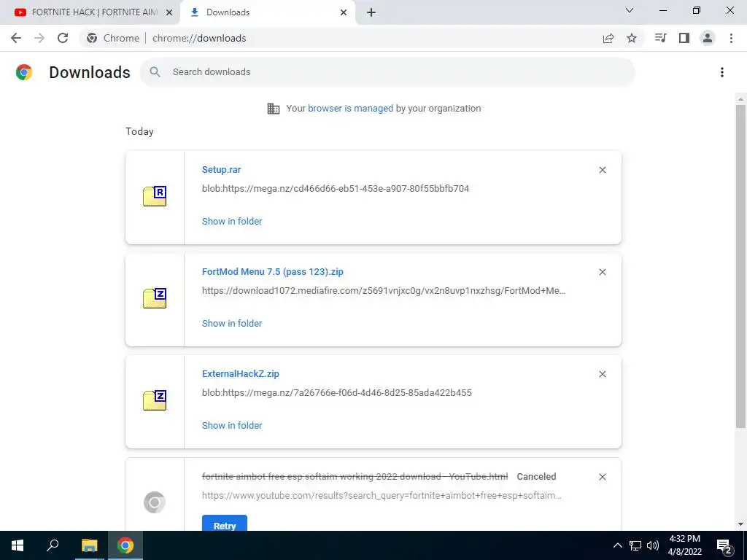
Task: Open the volume speaker tray icon
Action: [653, 545]
